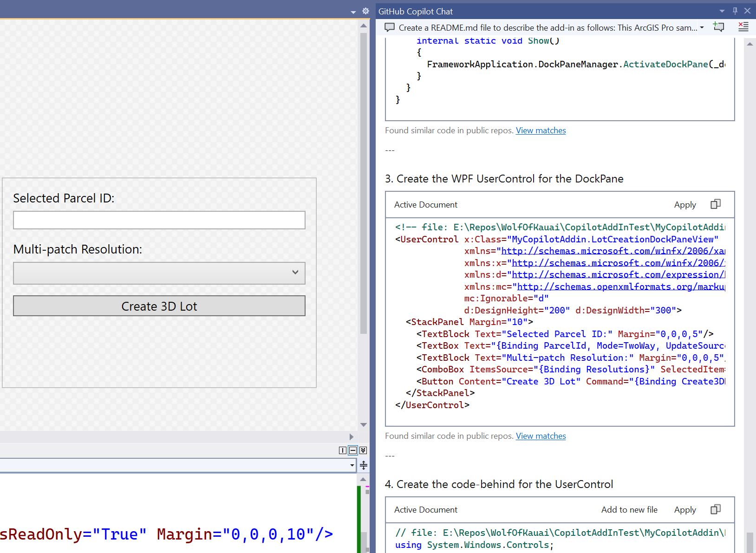Clear the Copilot chat thread list icon
The width and height of the screenshot is (756, 553).
[x=743, y=27]
